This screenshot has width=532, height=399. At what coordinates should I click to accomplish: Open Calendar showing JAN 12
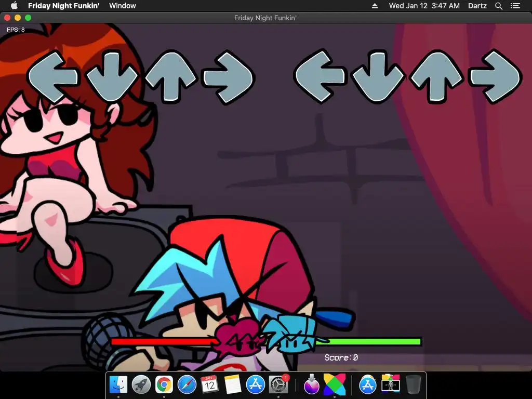point(210,385)
